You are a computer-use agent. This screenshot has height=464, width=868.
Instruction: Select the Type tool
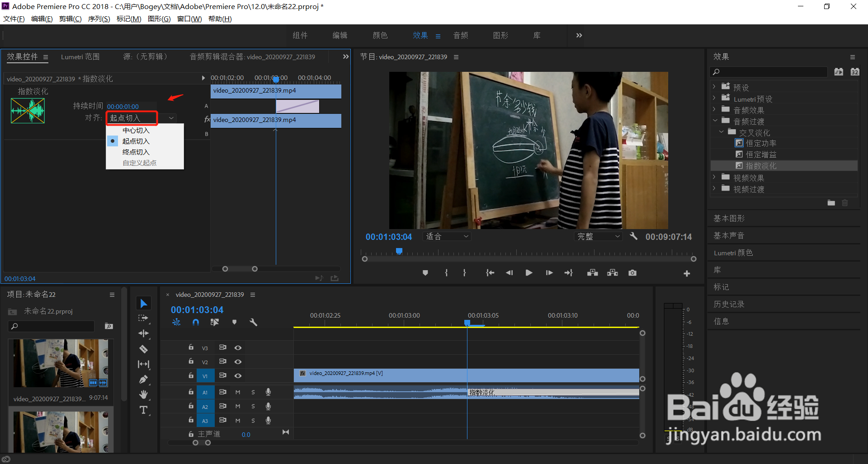(x=143, y=410)
